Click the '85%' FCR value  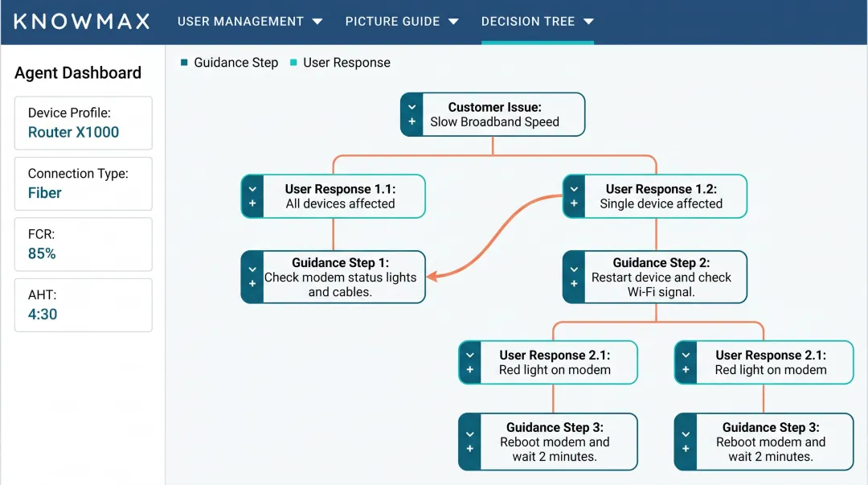(42, 253)
